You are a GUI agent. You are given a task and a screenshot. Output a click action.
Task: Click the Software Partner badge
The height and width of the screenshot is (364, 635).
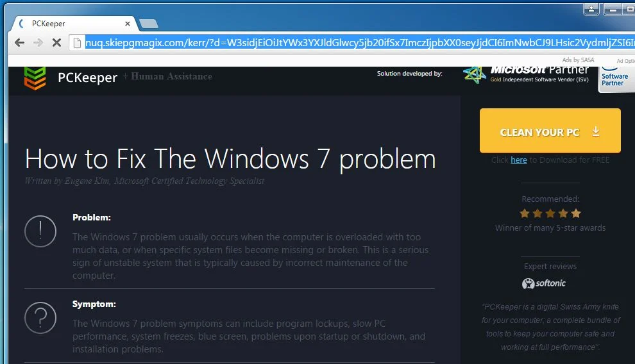coord(616,79)
